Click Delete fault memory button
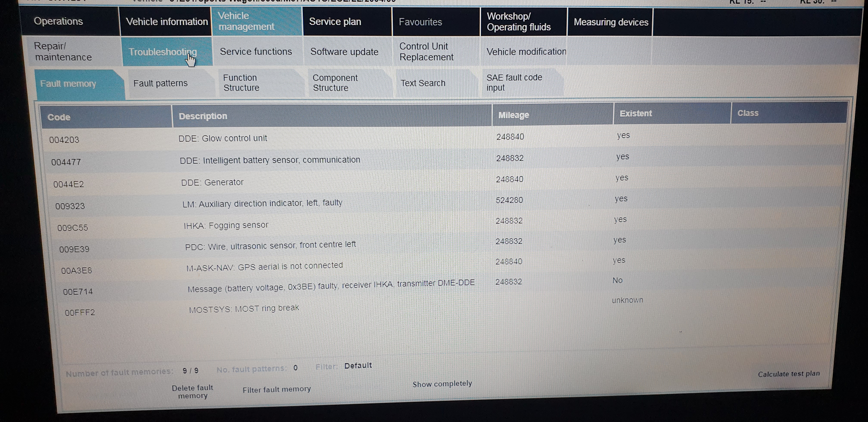This screenshot has width=868, height=422. (192, 392)
